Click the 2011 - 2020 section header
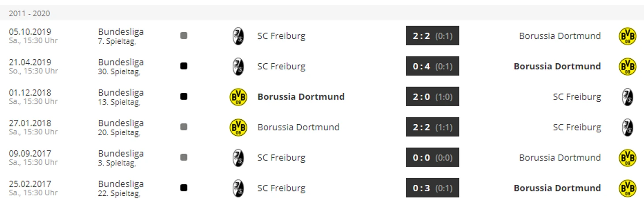Screen dimensions: 644x206 coord(30,13)
